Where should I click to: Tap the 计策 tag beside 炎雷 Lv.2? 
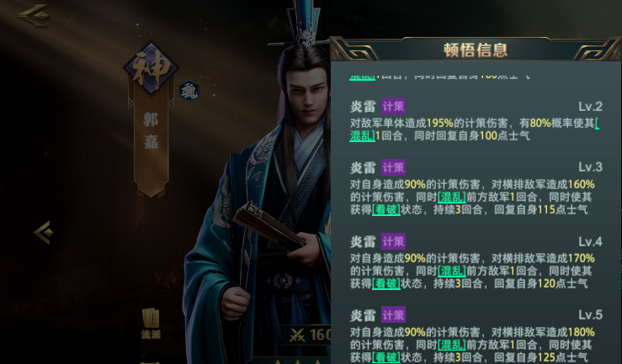point(393,106)
